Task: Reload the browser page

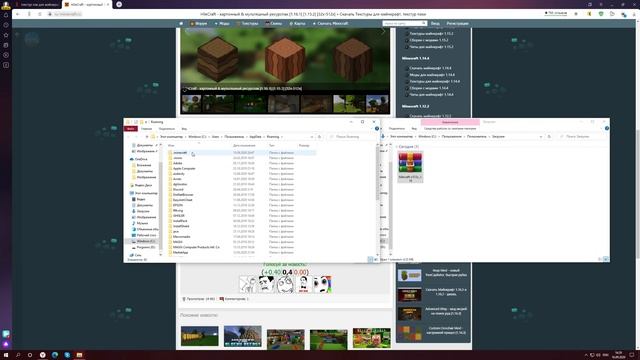Action: [x=40, y=14]
